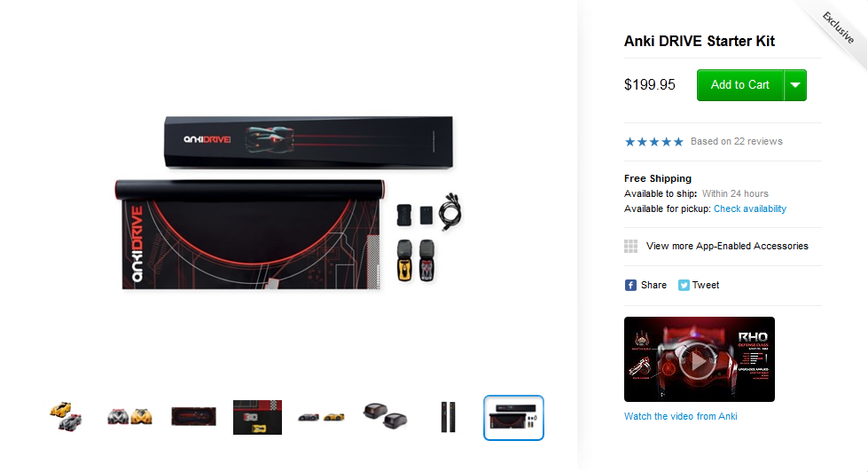Open View more App-Enabled Accessories
The image size is (868, 472).
click(727, 246)
